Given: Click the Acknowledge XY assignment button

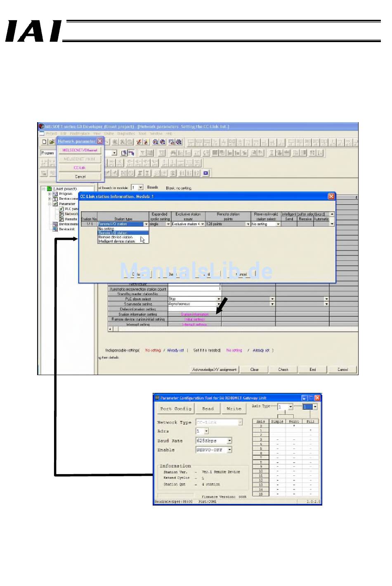Looking at the screenshot, I should point(215,369).
